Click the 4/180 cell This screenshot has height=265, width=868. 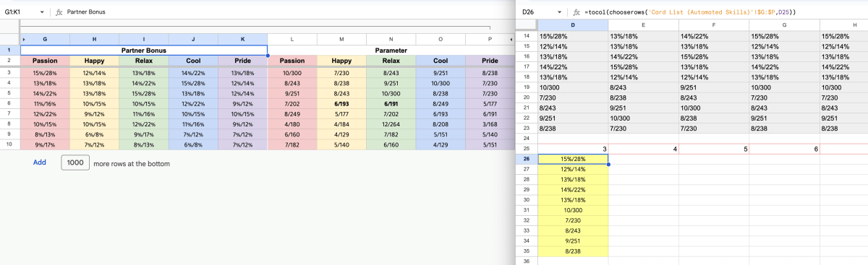pos(292,124)
